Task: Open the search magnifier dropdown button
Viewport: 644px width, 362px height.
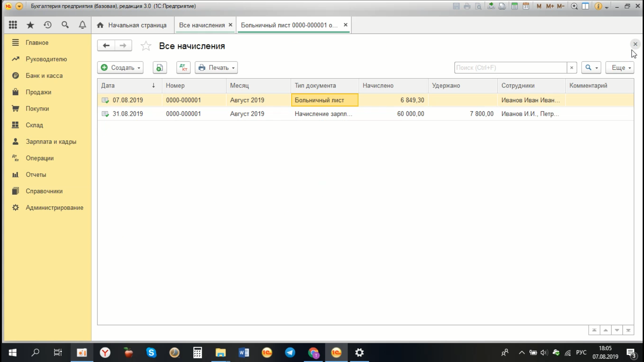Action: [x=591, y=68]
